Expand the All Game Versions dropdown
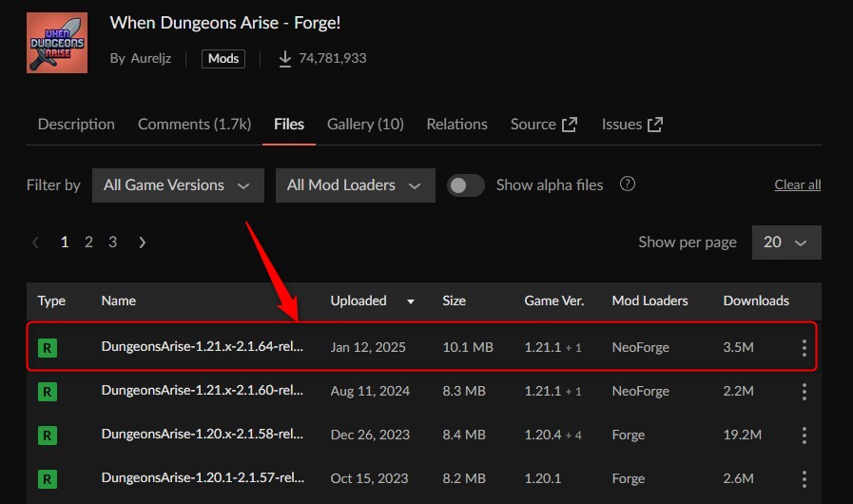Image resolution: width=853 pixels, height=504 pixels. pyautogui.click(x=178, y=185)
